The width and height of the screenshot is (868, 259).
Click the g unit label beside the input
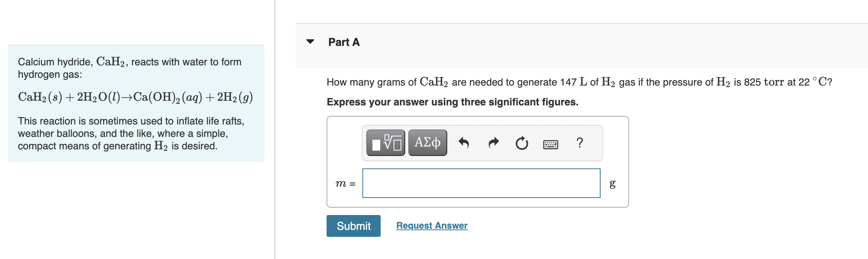click(x=613, y=184)
